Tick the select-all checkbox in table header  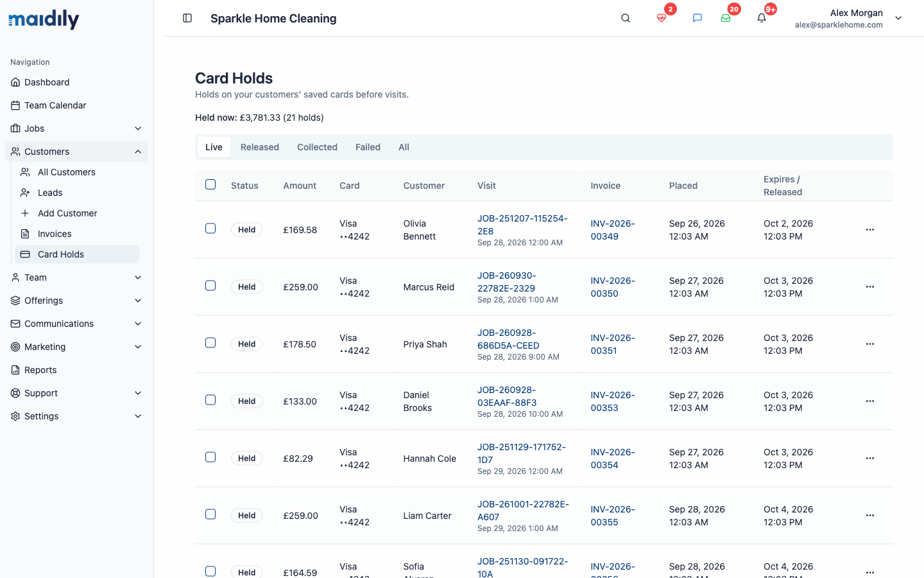point(210,184)
